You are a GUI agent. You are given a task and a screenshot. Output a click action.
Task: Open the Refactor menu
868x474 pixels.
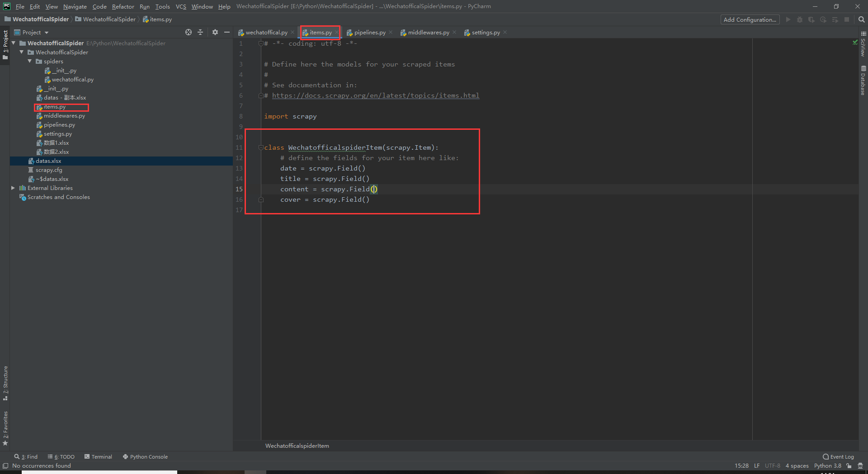point(123,6)
